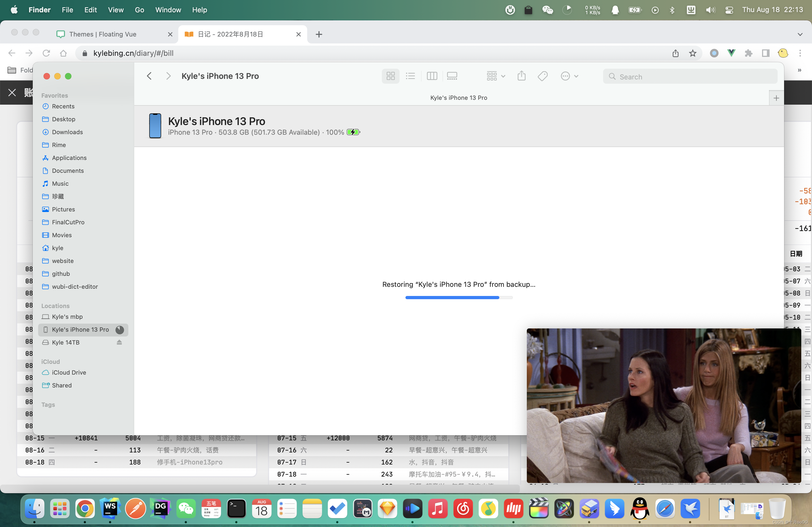Click the Finder search field
Screen dimensions: 812x527
click(x=690, y=76)
